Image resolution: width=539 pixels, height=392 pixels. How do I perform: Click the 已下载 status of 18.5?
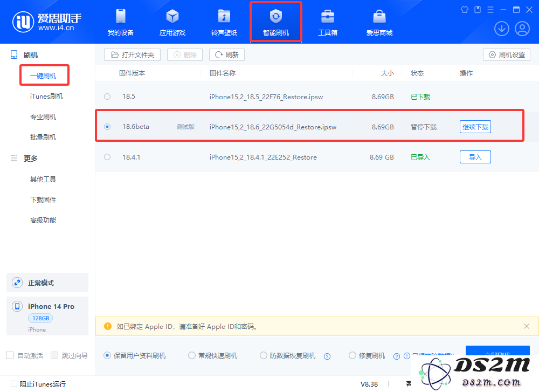click(x=420, y=97)
